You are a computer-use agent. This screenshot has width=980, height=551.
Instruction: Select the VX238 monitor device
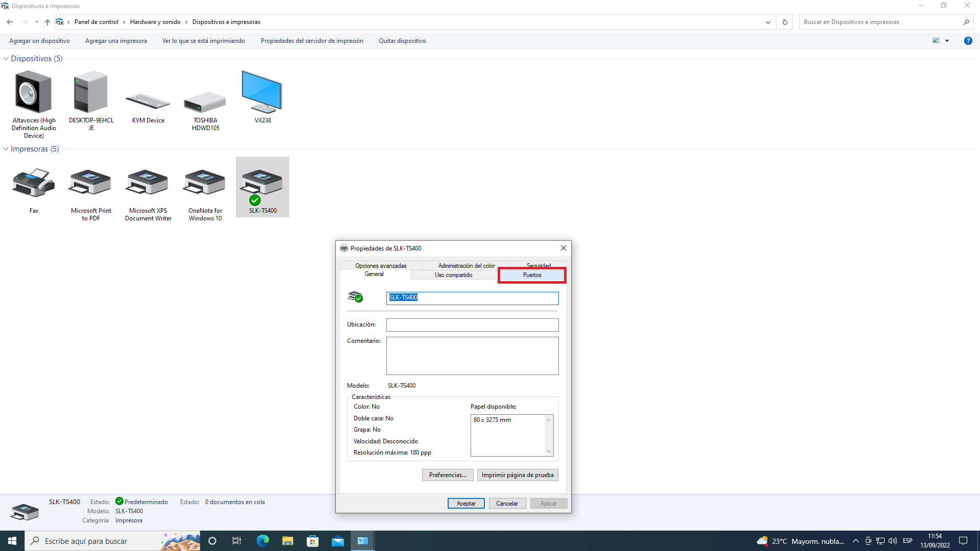(262, 93)
